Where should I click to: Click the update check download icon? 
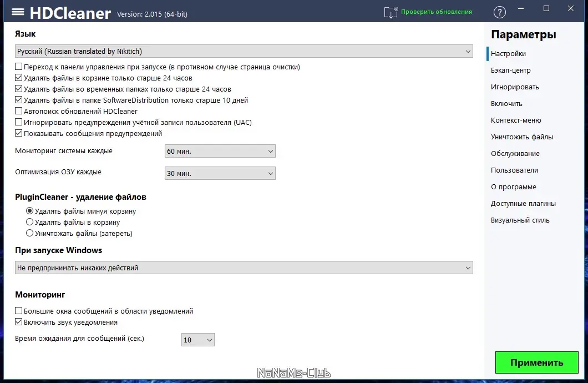(391, 12)
